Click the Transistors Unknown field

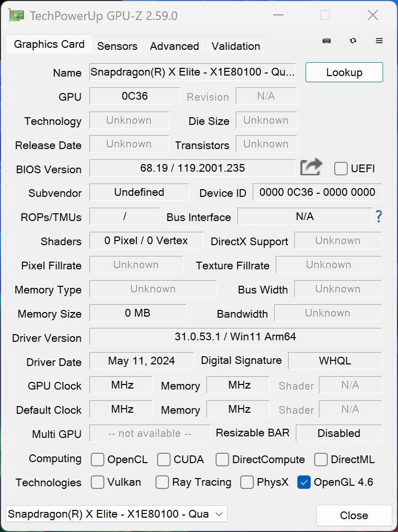(x=266, y=144)
